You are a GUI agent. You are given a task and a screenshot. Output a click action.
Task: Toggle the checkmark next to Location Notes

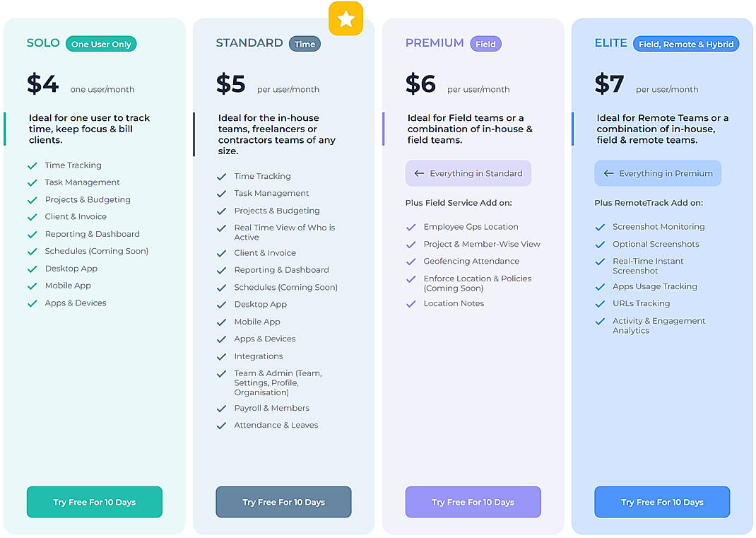[411, 303]
